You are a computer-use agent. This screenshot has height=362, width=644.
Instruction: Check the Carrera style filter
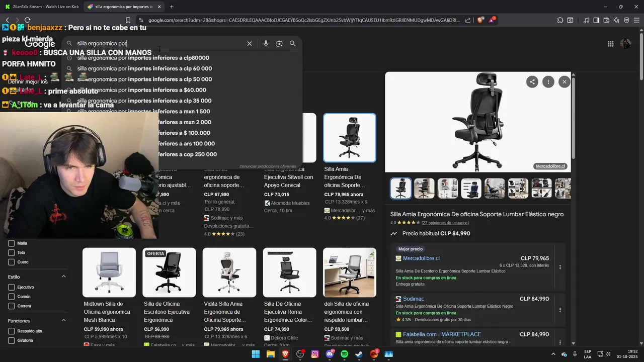11,306
